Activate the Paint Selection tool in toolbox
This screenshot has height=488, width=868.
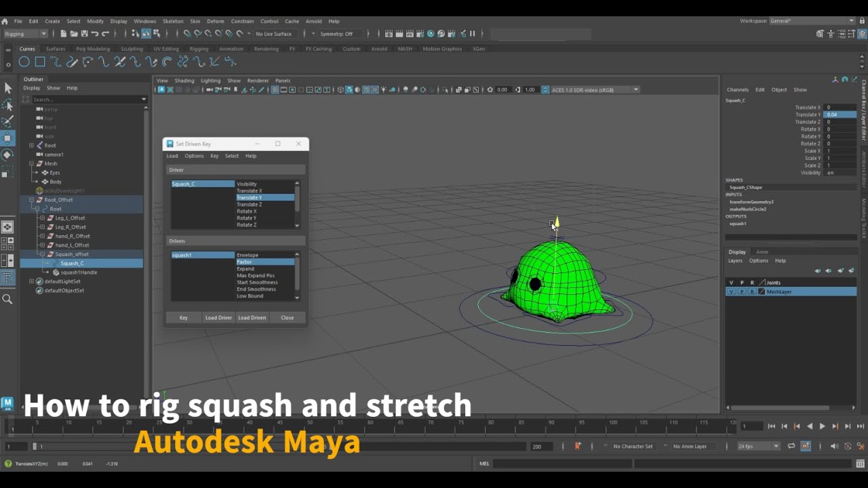pos(7,121)
